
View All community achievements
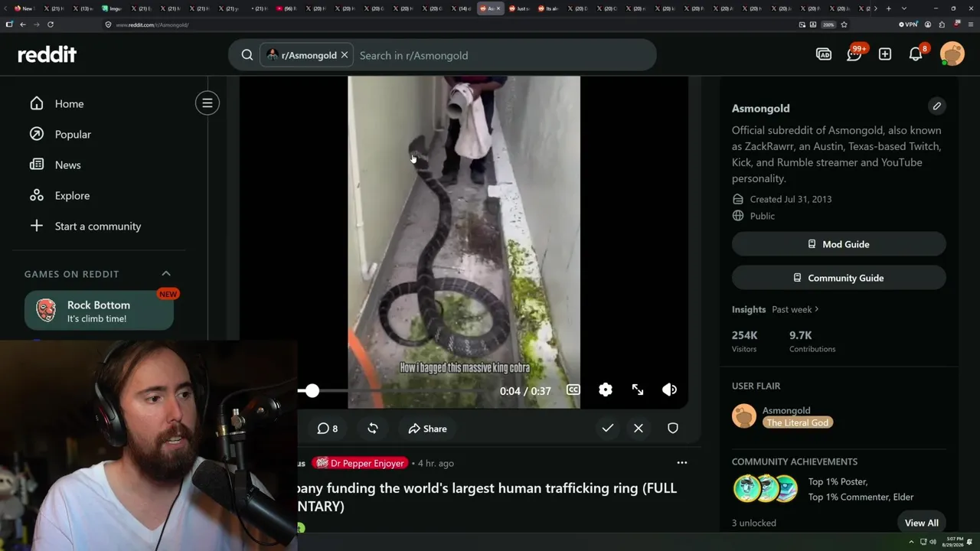click(921, 523)
